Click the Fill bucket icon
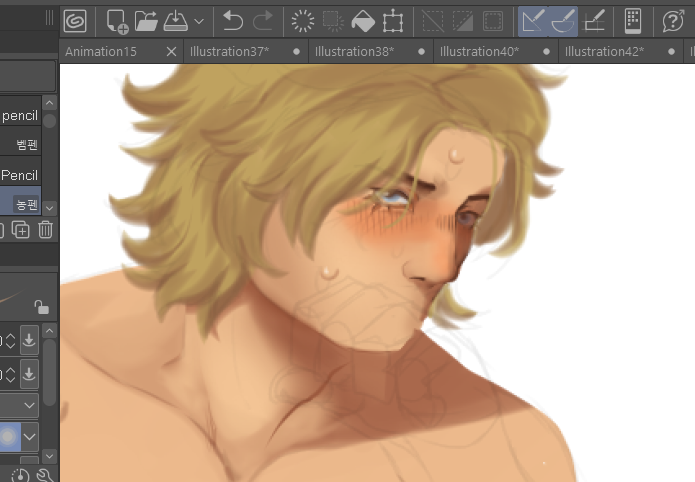 [x=363, y=21]
